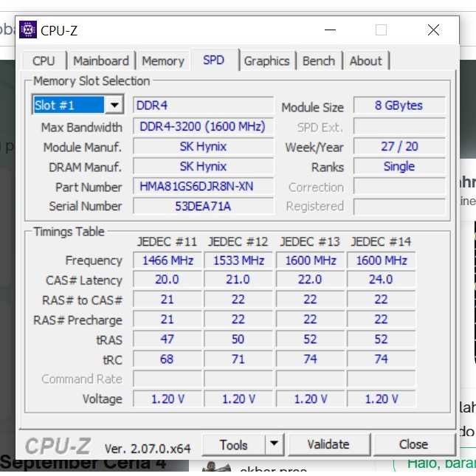The height and width of the screenshot is (476, 476).
Task: Select the SPD tab
Action: click(214, 60)
